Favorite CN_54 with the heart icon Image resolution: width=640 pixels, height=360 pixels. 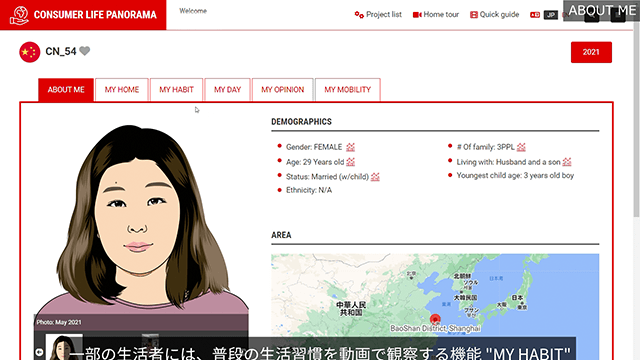84,51
